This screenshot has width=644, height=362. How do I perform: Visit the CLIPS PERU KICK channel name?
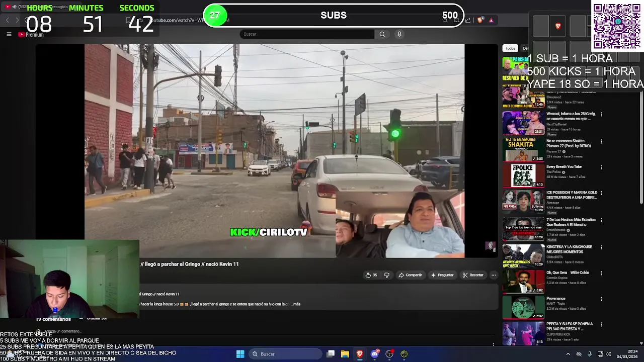click(559, 334)
